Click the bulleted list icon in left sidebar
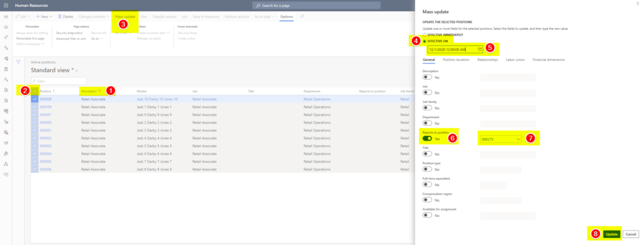This screenshot has width=644, height=245. pyautogui.click(x=6, y=143)
